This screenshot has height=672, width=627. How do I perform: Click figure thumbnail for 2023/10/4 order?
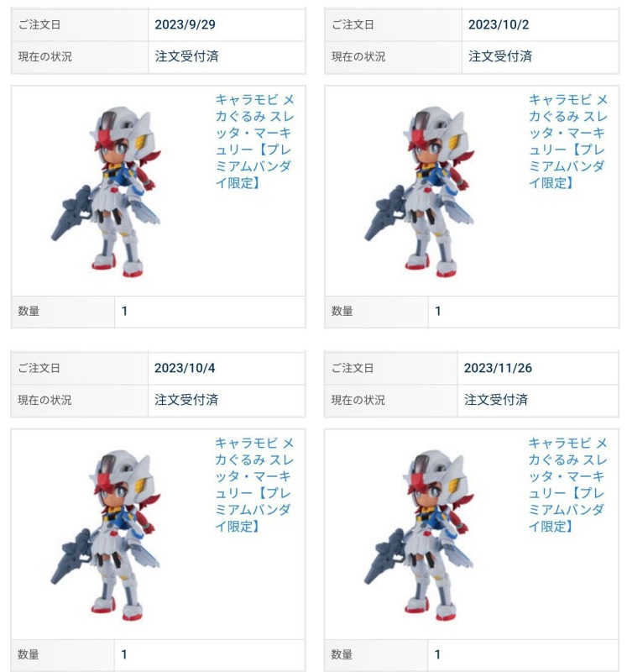click(106, 534)
